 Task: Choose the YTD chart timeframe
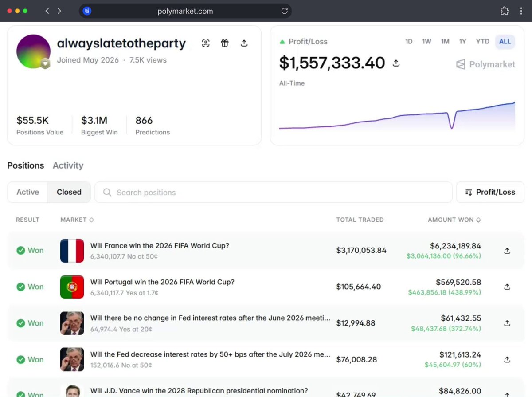[483, 41]
